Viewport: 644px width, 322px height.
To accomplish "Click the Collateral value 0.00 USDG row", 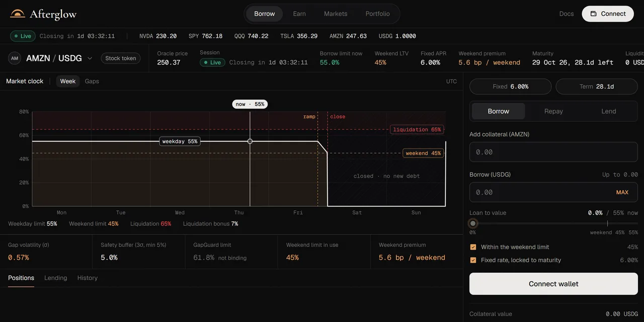I will [x=553, y=314].
